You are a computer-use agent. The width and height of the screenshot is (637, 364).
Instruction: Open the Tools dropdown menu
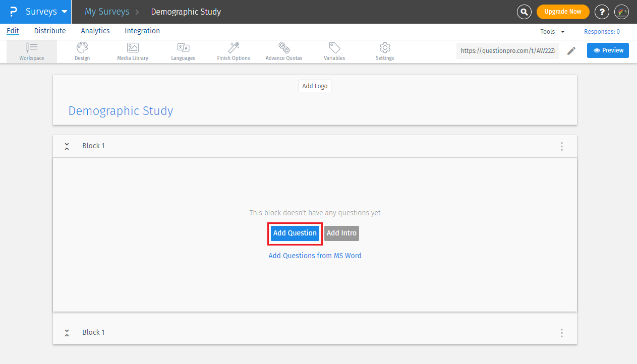point(552,31)
